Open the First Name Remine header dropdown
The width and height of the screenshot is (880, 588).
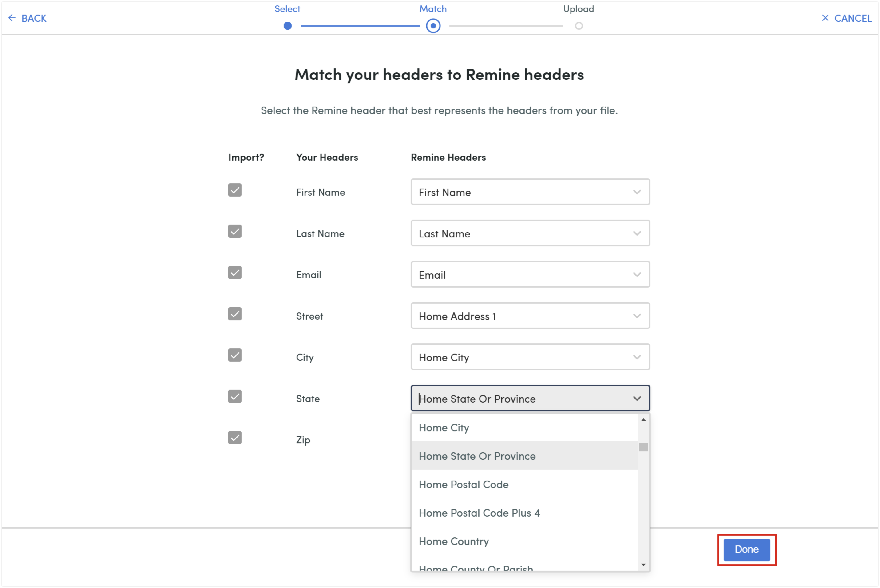pyautogui.click(x=530, y=192)
